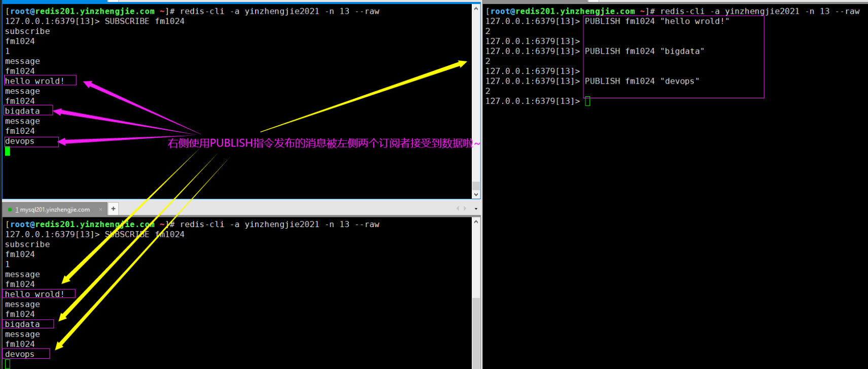Open the tab list dropdown arrow
The height and width of the screenshot is (369, 868).
(x=475, y=209)
